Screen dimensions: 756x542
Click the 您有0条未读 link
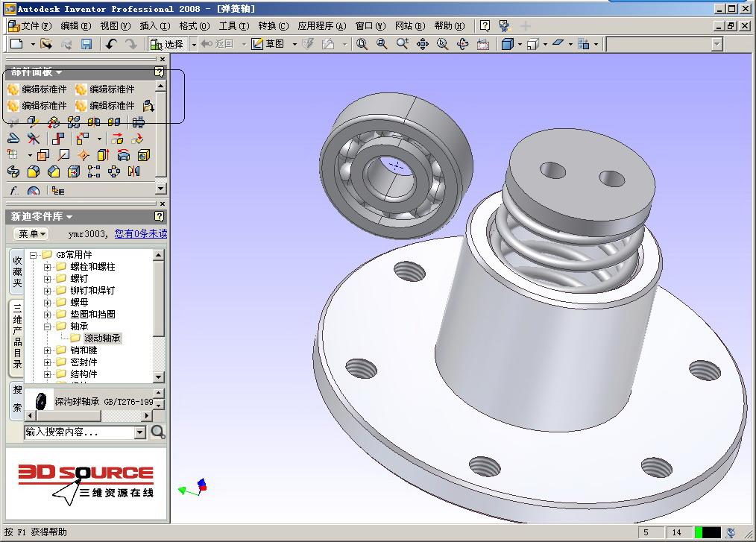[x=141, y=234]
